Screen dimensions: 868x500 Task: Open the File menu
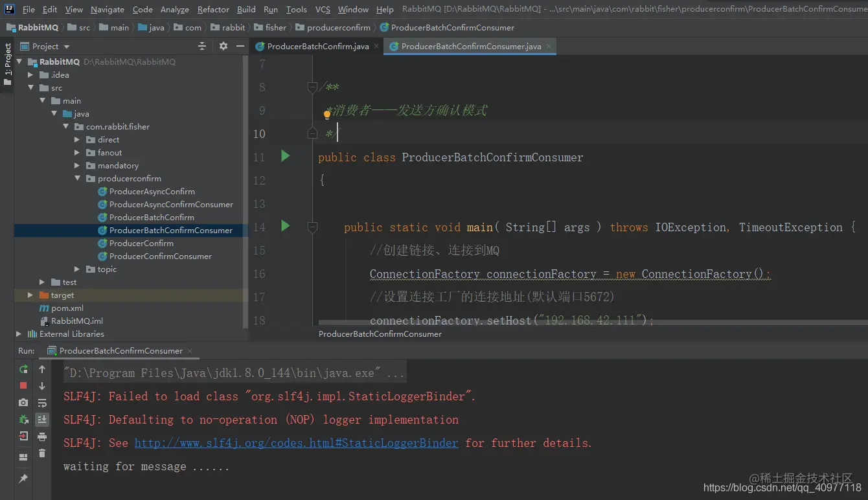(x=29, y=10)
